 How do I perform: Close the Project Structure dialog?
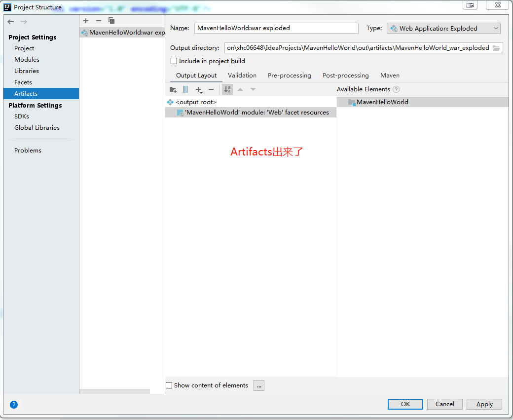click(498, 5)
